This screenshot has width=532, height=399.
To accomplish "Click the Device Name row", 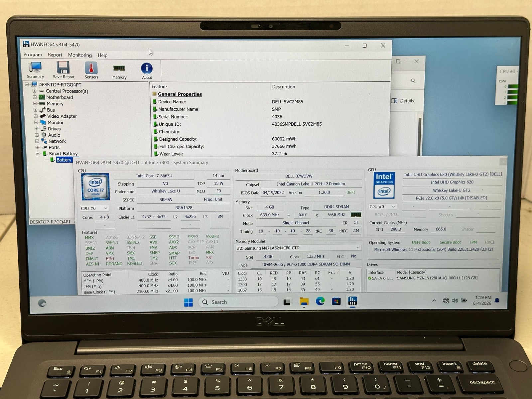I will coord(270,102).
